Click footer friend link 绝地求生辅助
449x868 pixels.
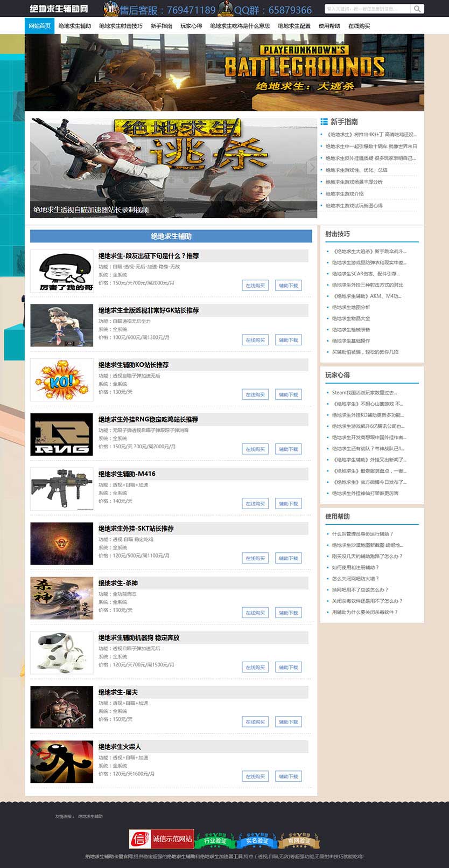(x=90, y=816)
